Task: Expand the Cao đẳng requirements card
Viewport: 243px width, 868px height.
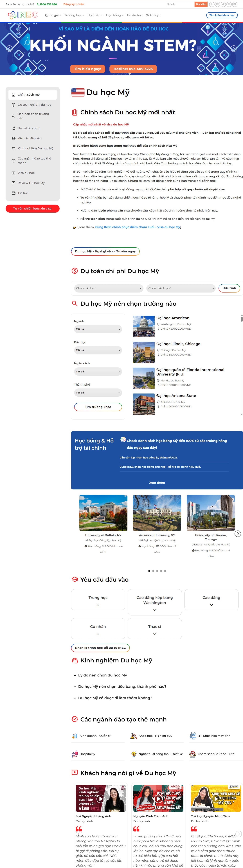Action: (211, 600)
